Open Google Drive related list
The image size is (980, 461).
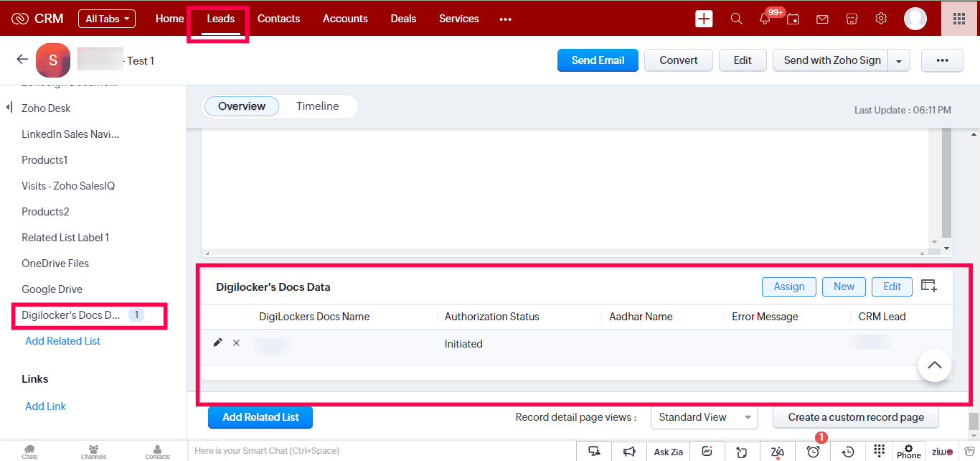click(x=52, y=289)
